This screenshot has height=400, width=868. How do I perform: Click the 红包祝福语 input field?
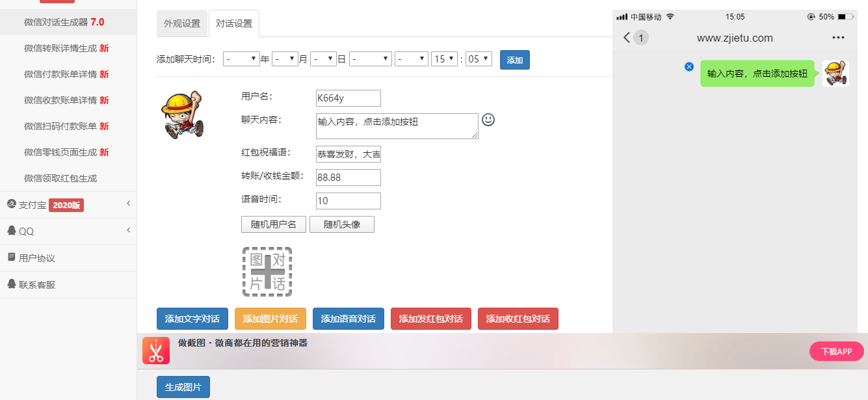click(x=349, y=154)
